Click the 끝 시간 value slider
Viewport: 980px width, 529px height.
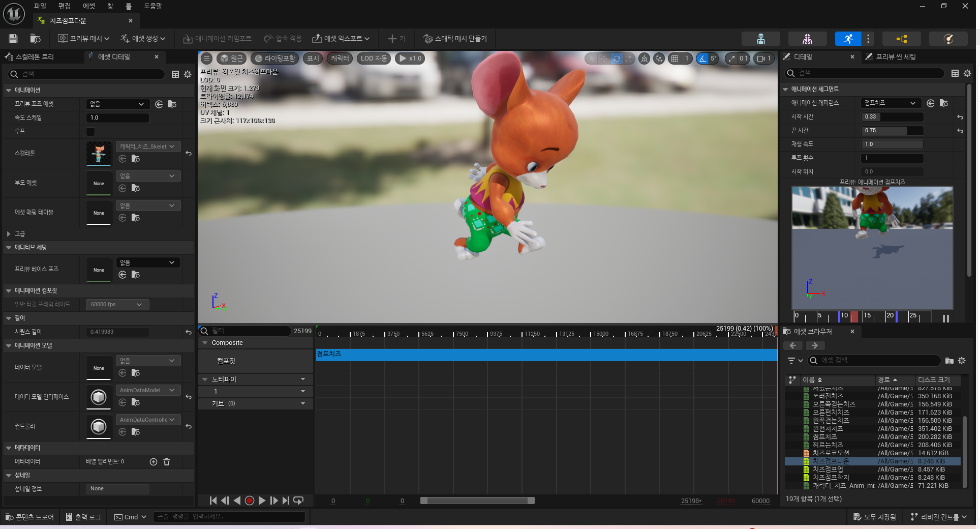coord(893,131)
